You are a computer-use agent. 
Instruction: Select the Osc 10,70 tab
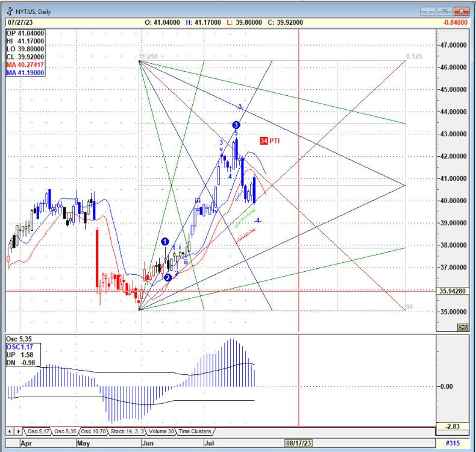[95, 431]
